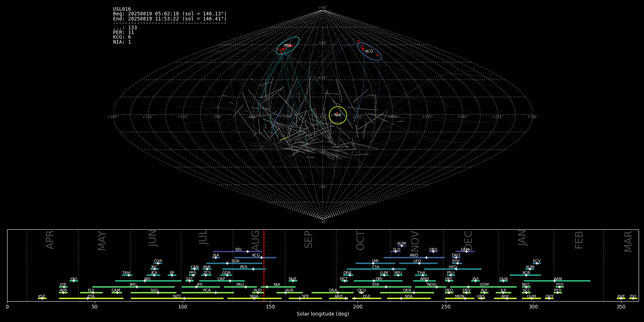Select the 'USL016' station title text
The height and width of the screenshot is (322, 644).
[122, 9]
